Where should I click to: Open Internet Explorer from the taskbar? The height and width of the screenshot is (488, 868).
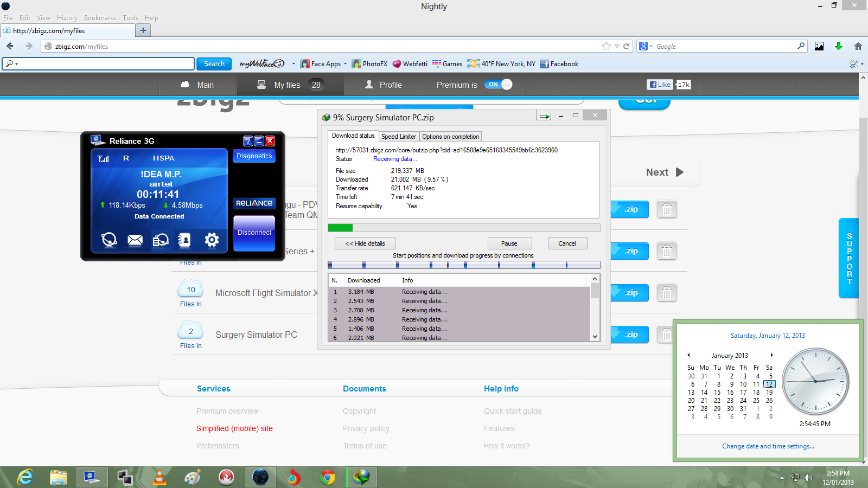(x=25, y=477)
